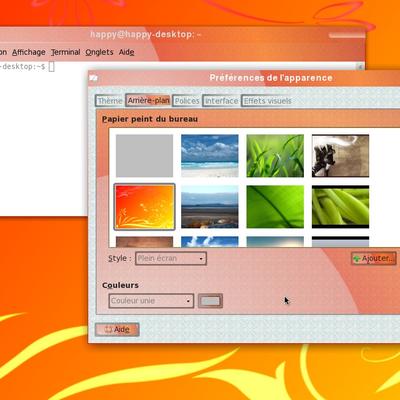The image size is (400, 400).
Task: Click the terminal scrollbar up arrow
Action: tap(360, 67)
